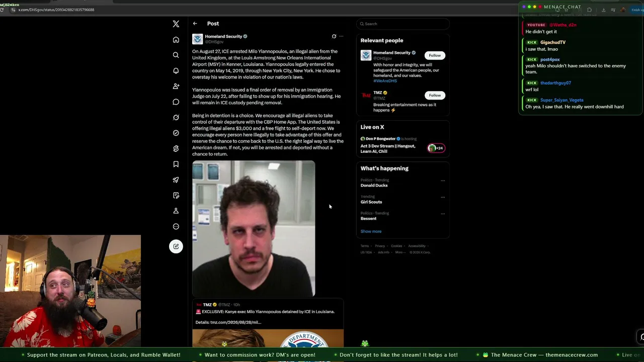
Task: Click the thedarthguy07 chat username
Action: (x=555, y=83)
